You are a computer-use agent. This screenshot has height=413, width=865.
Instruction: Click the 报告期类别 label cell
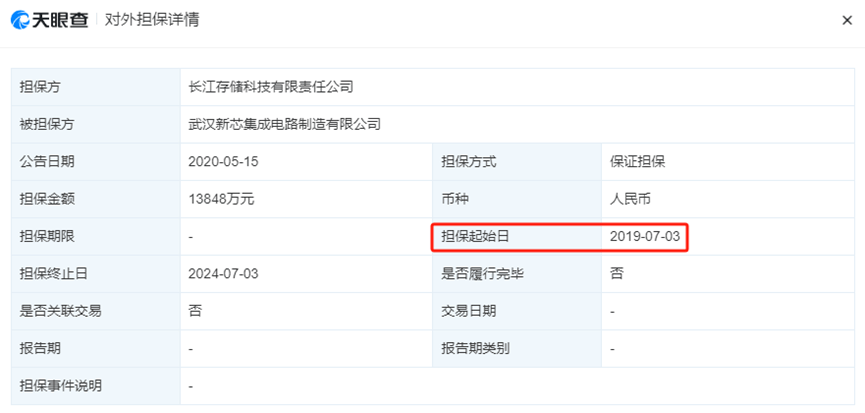tap(517, 348)
